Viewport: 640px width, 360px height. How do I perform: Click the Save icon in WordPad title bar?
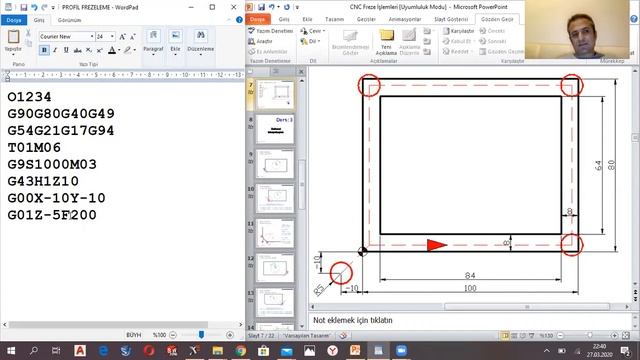pos(24,7)
